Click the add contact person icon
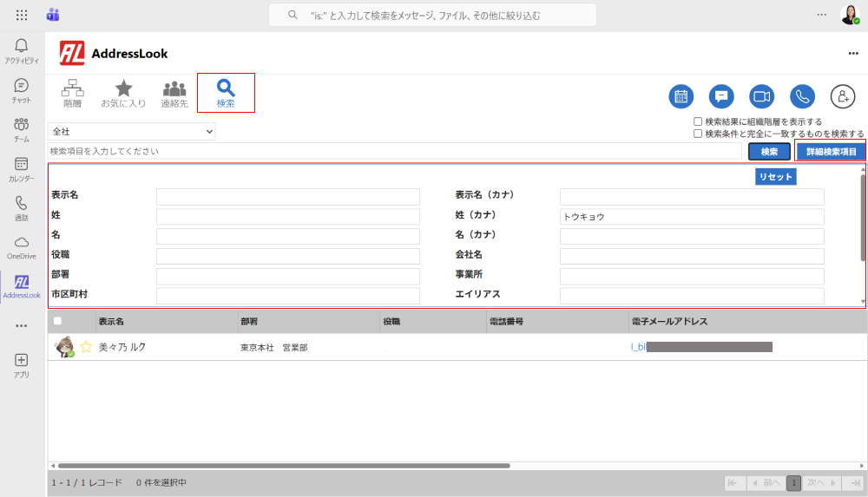 tap(843, 96)
